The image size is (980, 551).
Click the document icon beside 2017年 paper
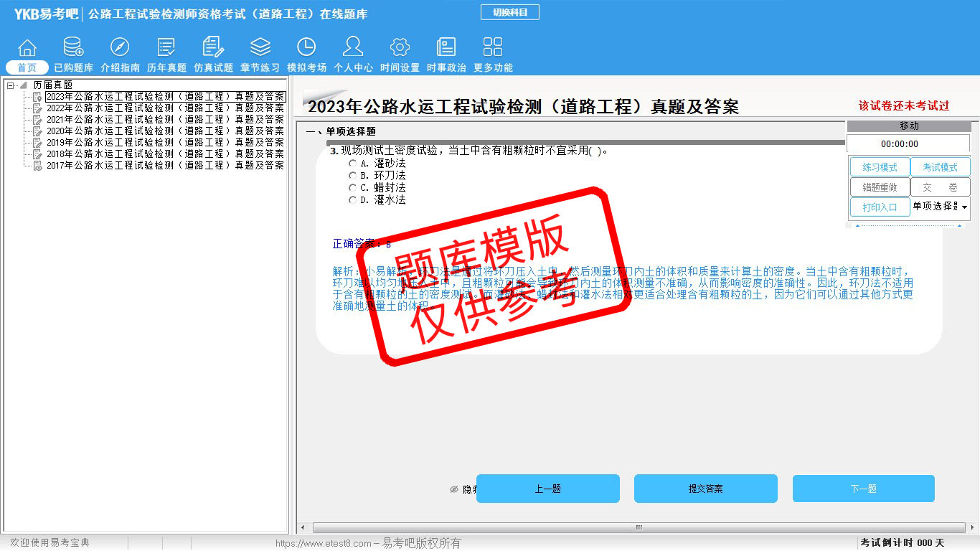point(37,166)
